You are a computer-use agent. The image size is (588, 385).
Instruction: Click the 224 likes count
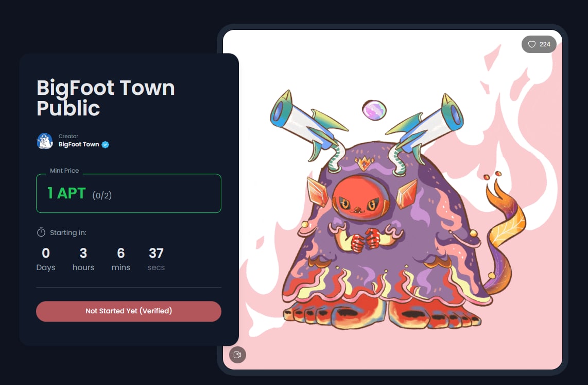(x=545, y=44)
